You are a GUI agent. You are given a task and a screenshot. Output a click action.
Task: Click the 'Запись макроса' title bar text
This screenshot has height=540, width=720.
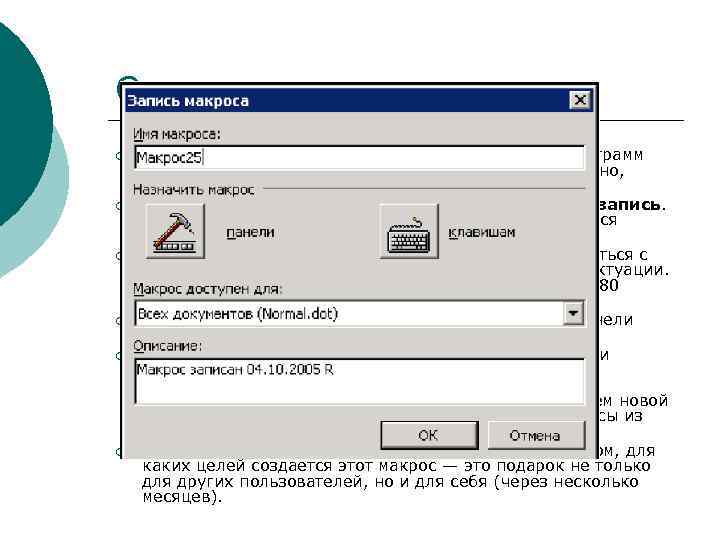tap(188, 101)
